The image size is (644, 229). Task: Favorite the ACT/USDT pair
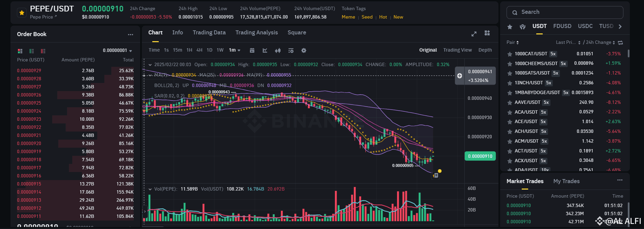pos(510,151)
